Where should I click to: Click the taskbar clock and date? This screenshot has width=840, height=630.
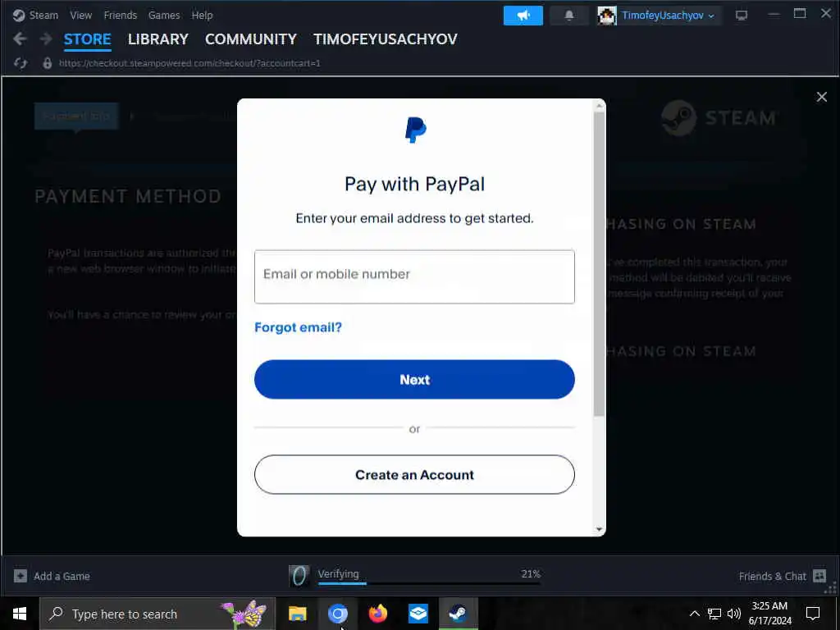point(769,614)
